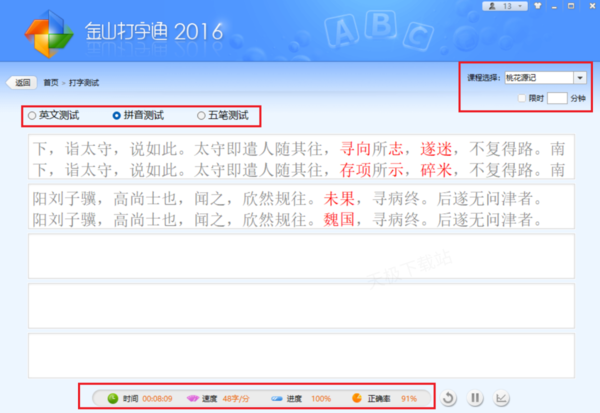The image size is (600, 413).
Task: Click the restart test circular arrow icon
Action: click(448, 398)
